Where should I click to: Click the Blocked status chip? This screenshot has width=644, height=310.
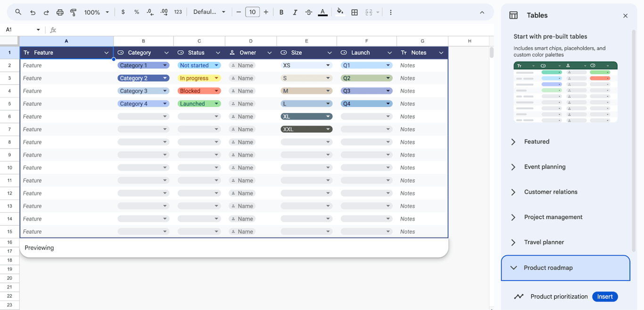pyautogui.click(x=199, y=91)
